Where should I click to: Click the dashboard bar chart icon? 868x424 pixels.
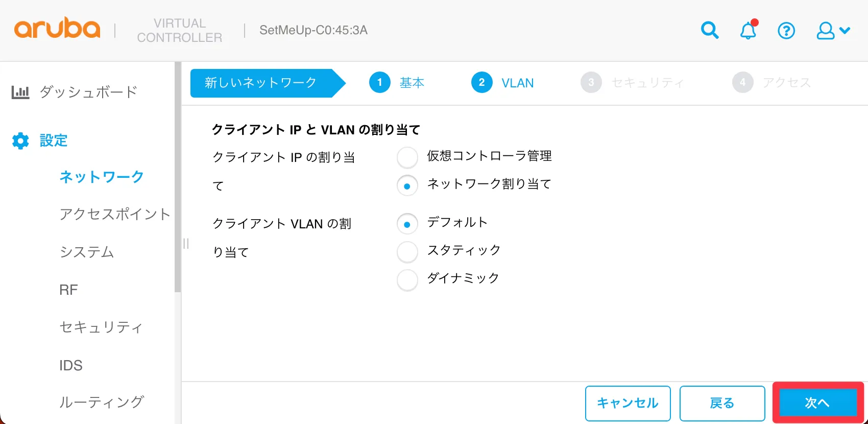(20, 92)
